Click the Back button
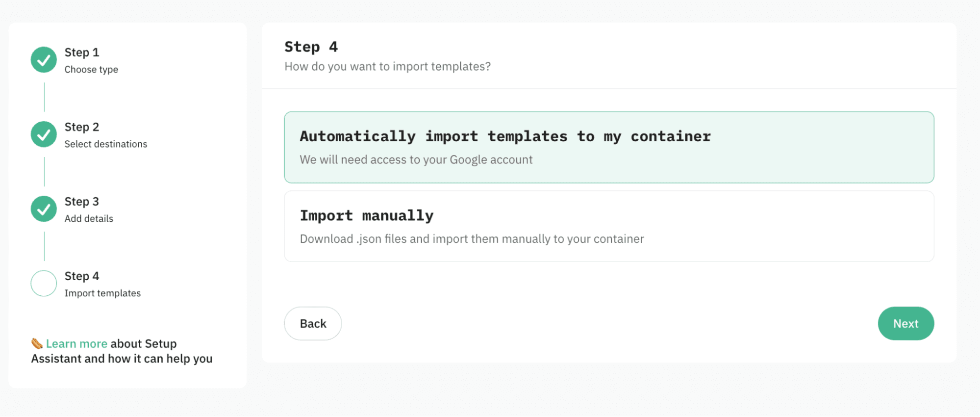Image resolution: width=980 pixels, height=417 pixels. (313, 323)
